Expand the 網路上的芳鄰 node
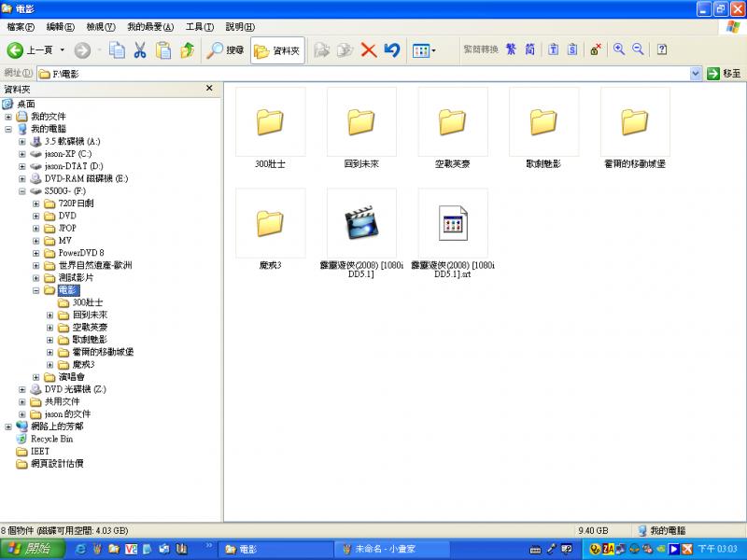Screen dimensions: 747x560 (8, 427)
